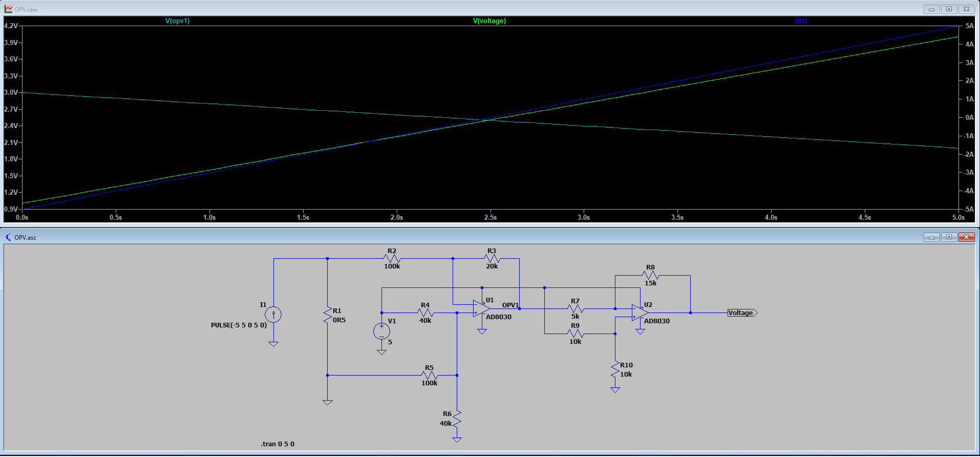This screenshot has width=980, height=457.
Task: Click the R5 100k resistor symbol
Action: point(430,376)
